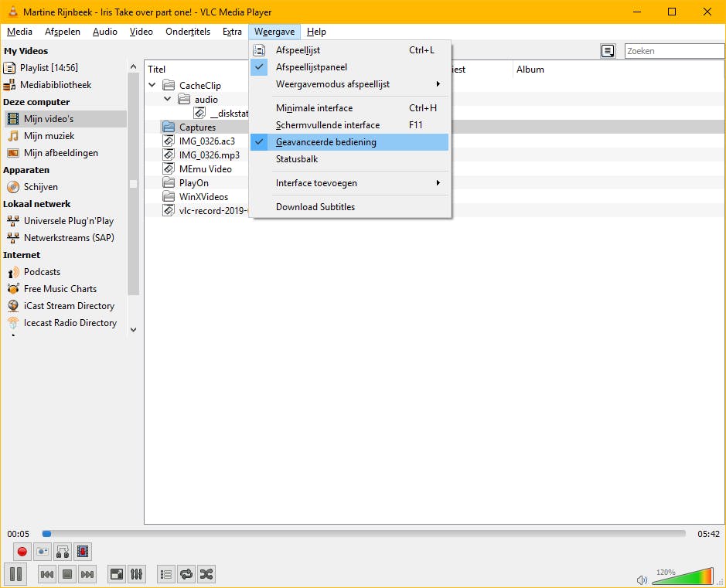Close the open Weergave menu
Viewport: 726px width, 588px height.
274,32
